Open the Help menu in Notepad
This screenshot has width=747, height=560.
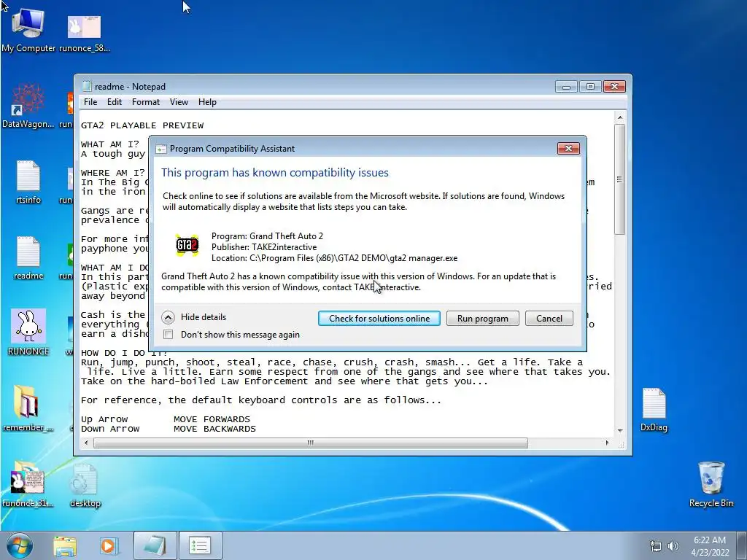[x=207, y=102]
